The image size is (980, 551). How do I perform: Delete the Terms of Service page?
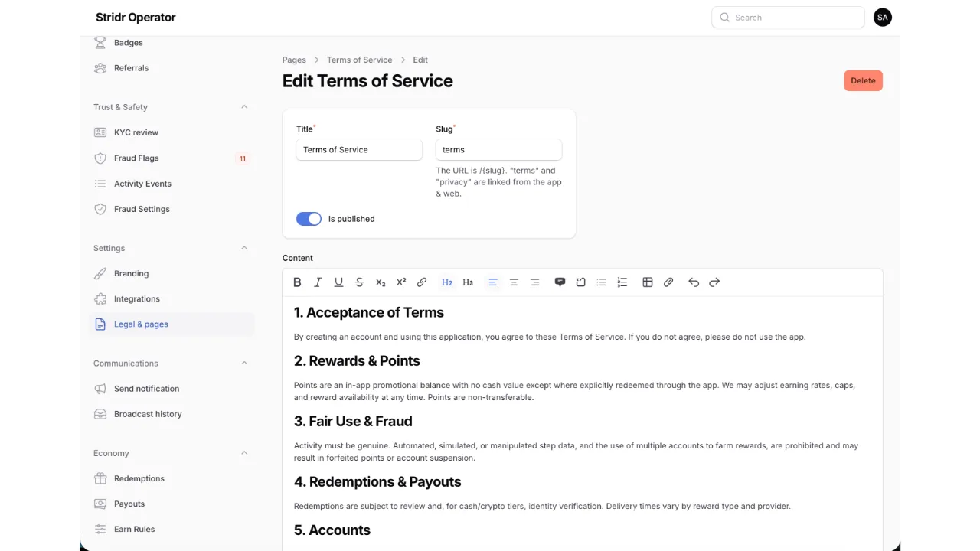pos(863,80)
